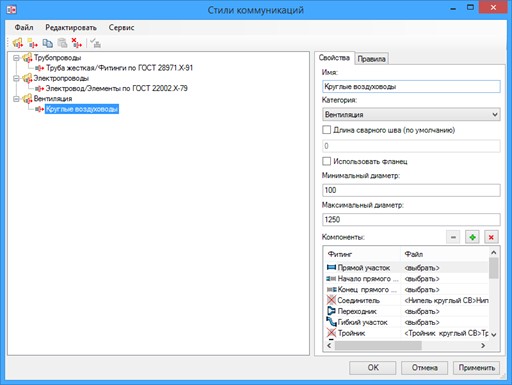Click the Имя text field
Screen dimensions: 512x385
click(411, 87)
